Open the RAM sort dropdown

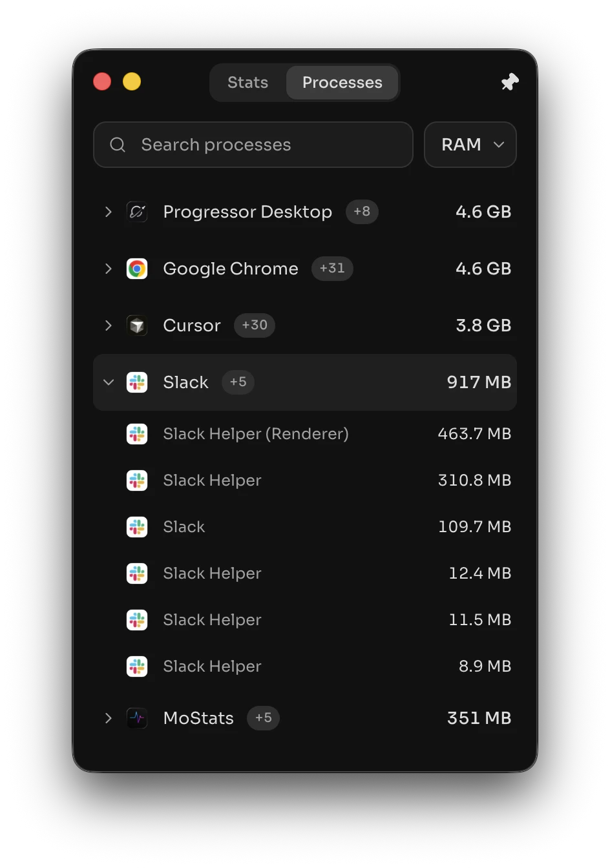(470, 145)
